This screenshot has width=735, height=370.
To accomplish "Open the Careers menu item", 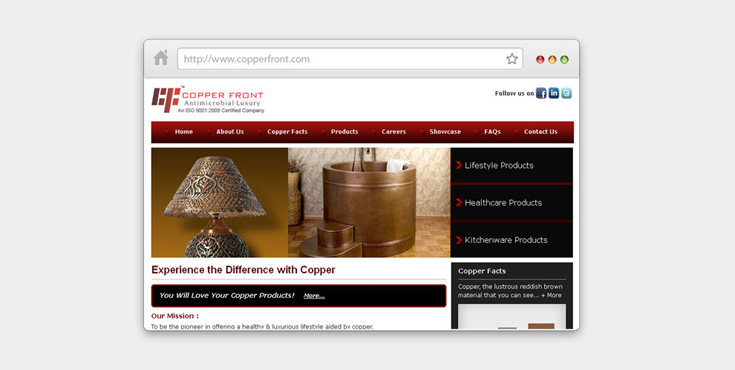I will coord(394,132).
